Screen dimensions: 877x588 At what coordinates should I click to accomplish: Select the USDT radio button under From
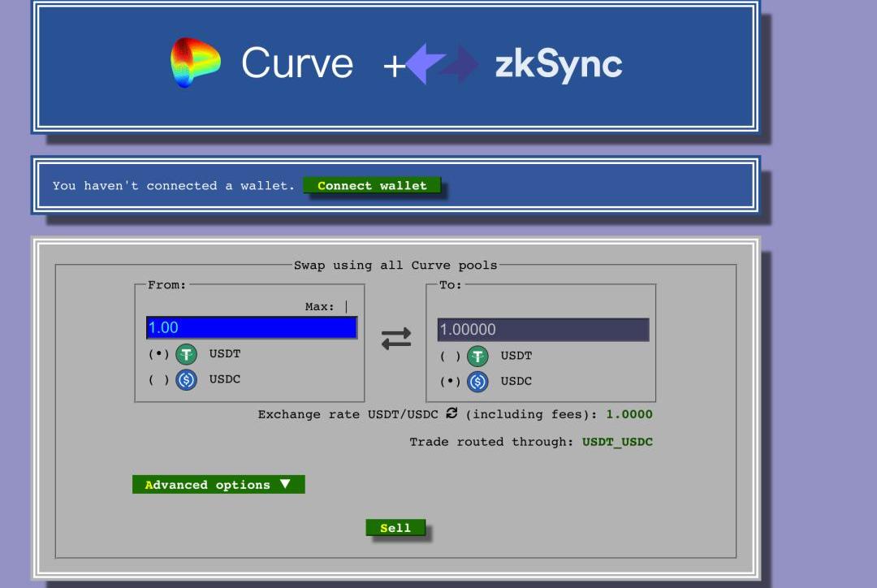tap(159, 354)
